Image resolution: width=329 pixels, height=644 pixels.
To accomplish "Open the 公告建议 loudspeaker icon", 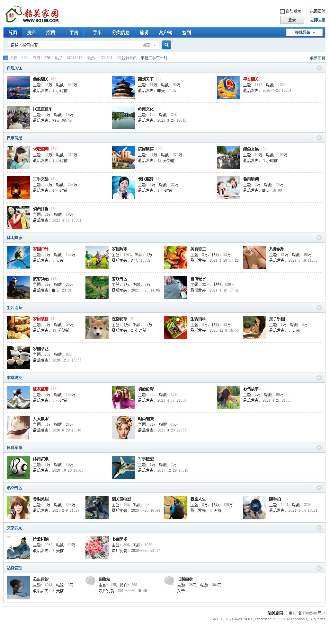I will 18,588.
